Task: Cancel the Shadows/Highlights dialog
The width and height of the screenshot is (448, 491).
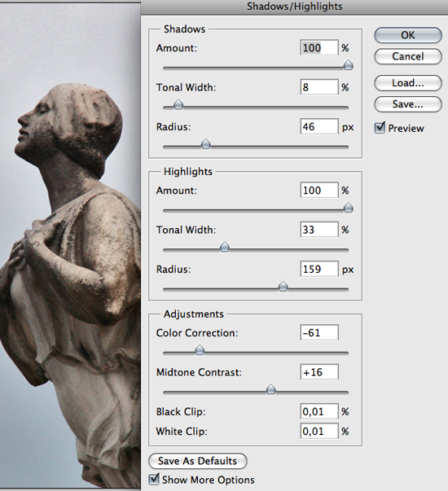Action: tap(408, 56)
